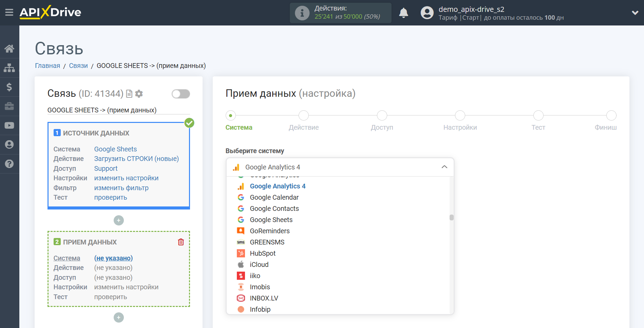Click the Связи breadcrumb link
Screen dimensions: 644x328
pyautogui.click(x=78, y=66)
